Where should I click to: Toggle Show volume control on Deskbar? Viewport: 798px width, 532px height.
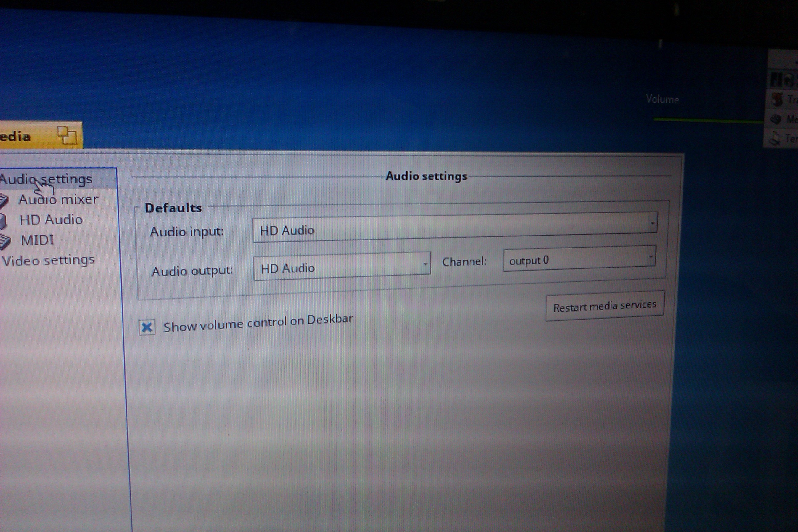click(147, 327)
